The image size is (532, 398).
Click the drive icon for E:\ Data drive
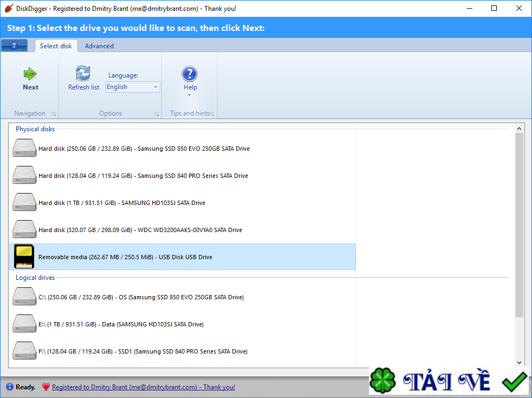24,324
